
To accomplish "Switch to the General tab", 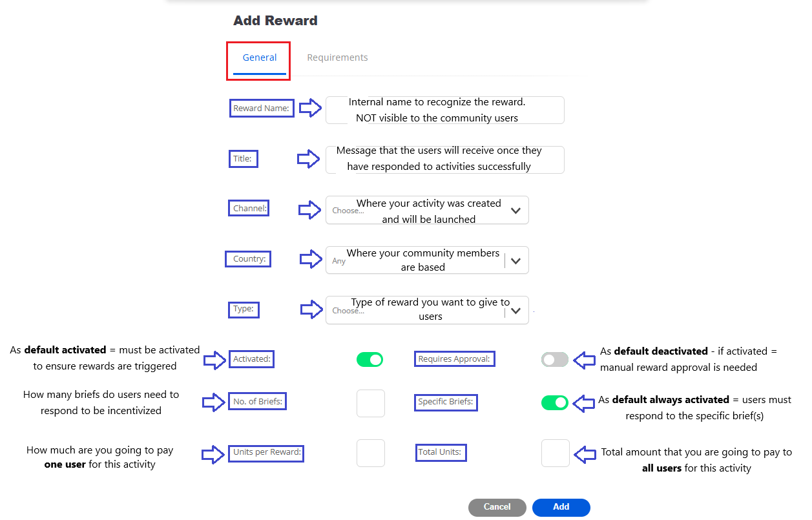I will (260, 57).
